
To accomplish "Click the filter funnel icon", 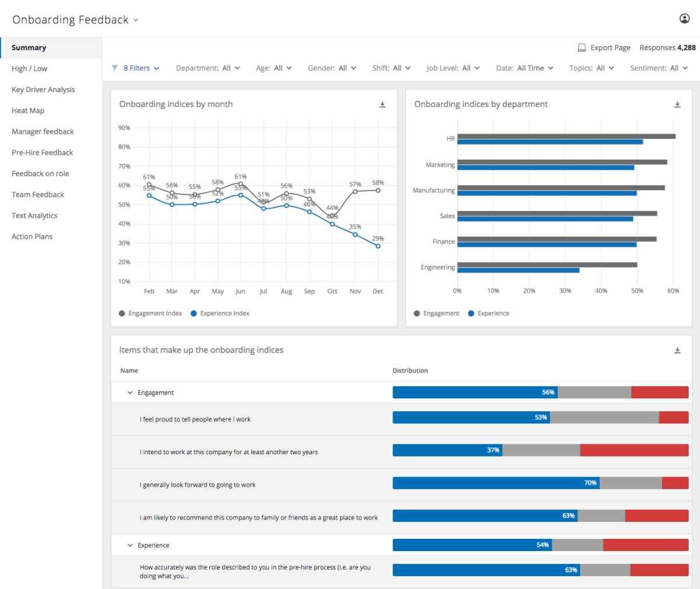I will pyautogui.click(x=114, y=68).
